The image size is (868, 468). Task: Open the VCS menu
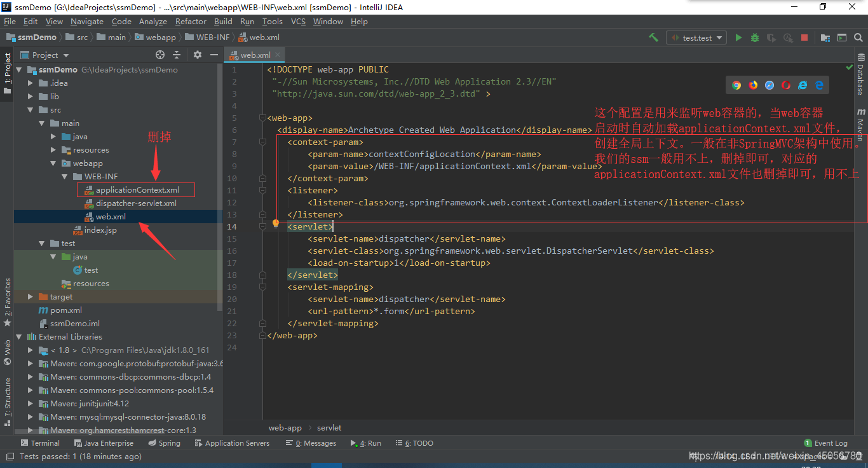point(298,22)
